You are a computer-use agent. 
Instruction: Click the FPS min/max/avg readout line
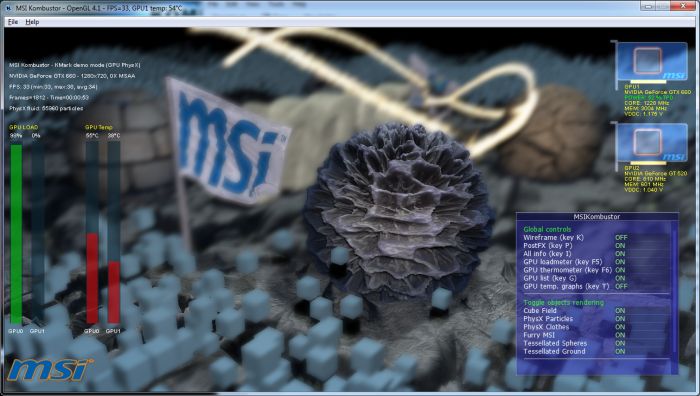(x=53, y=87)
